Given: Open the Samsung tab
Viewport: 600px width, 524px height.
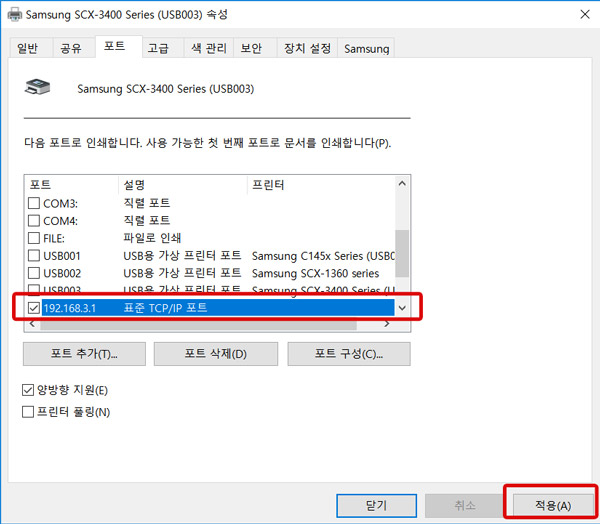Looking at the screenshot, I should point(366,49).
